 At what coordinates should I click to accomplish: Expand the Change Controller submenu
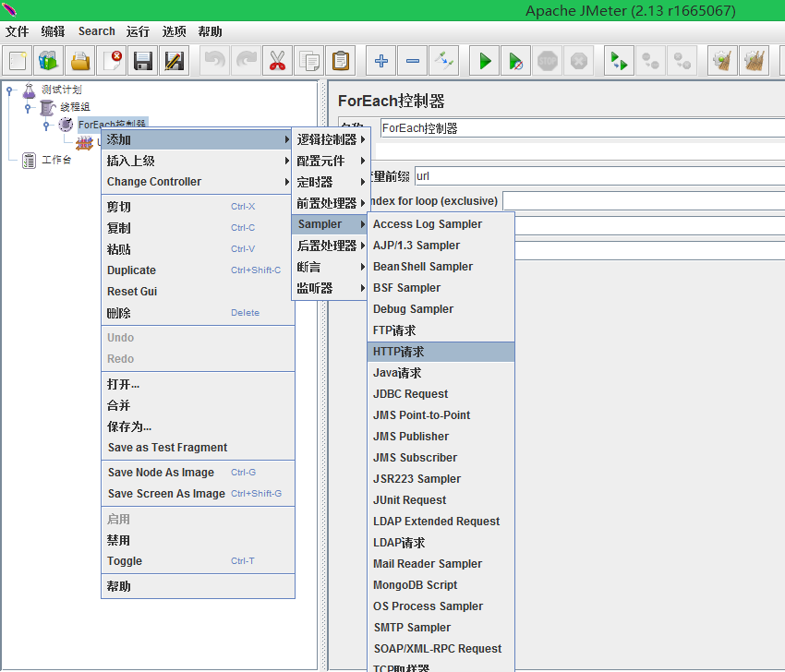point(198,182)
